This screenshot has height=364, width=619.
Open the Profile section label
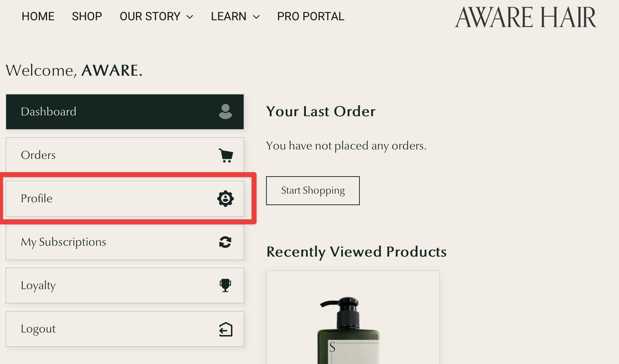37,198
